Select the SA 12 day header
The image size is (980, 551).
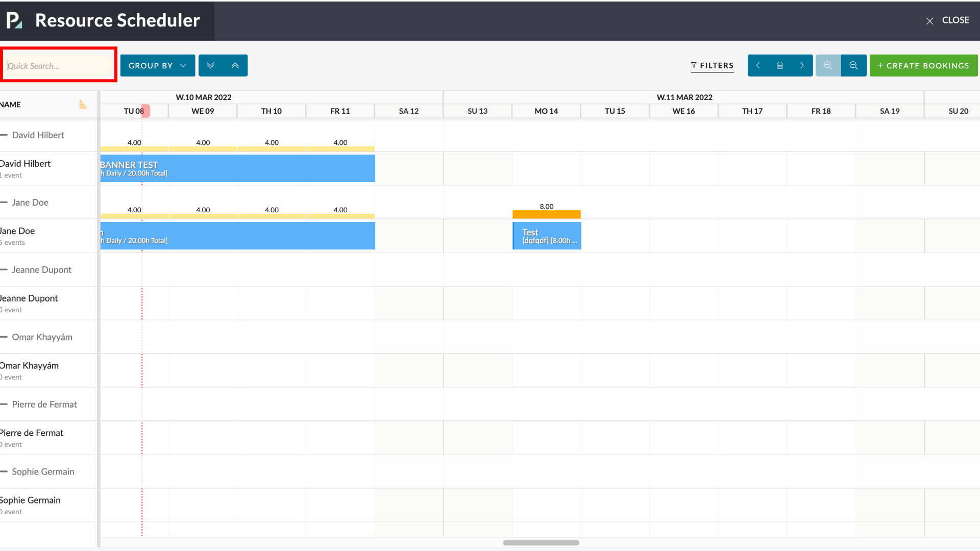[x=409, y=111]
